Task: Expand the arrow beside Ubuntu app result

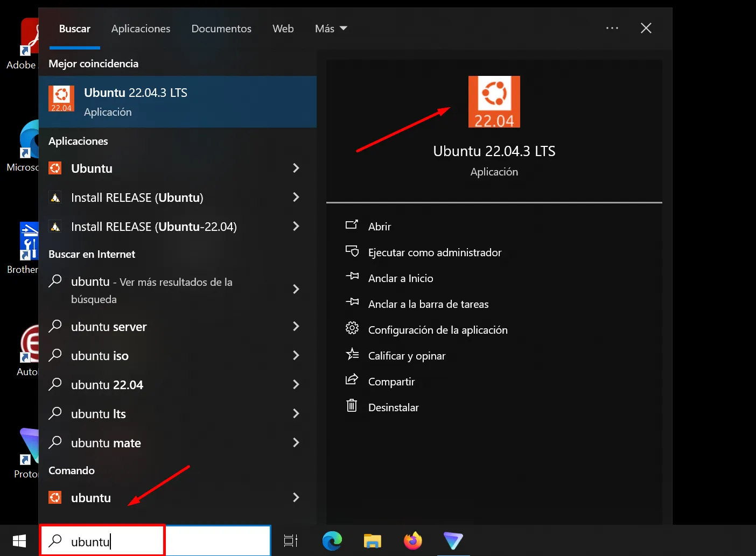Action: coord(296,168)
